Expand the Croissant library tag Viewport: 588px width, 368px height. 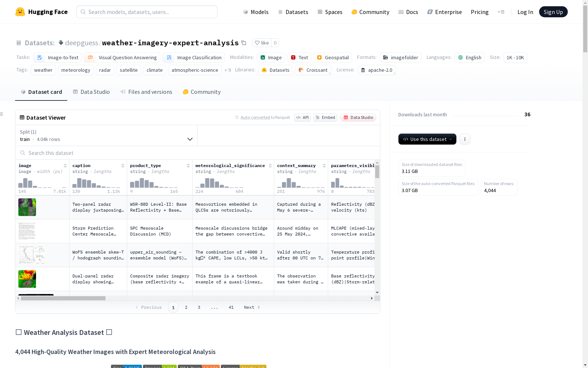pos(313,70)
